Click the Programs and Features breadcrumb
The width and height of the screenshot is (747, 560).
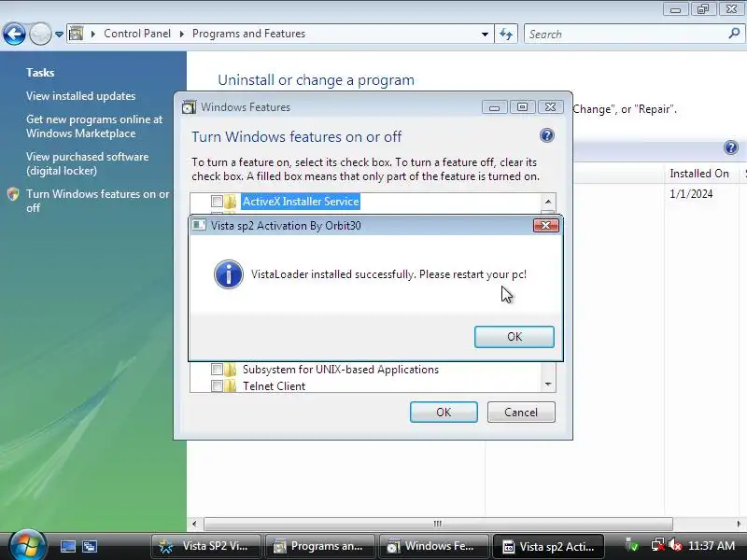[x=248, y=34]
